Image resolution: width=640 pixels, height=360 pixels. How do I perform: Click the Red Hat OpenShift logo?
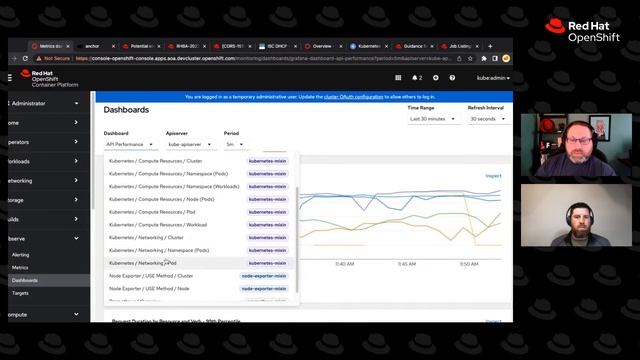click(49, 78)
